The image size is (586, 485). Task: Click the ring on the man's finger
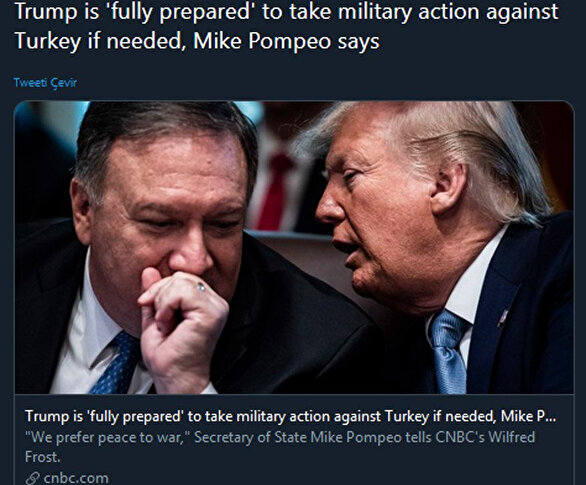pyautogui.click(x=201, y=287)
